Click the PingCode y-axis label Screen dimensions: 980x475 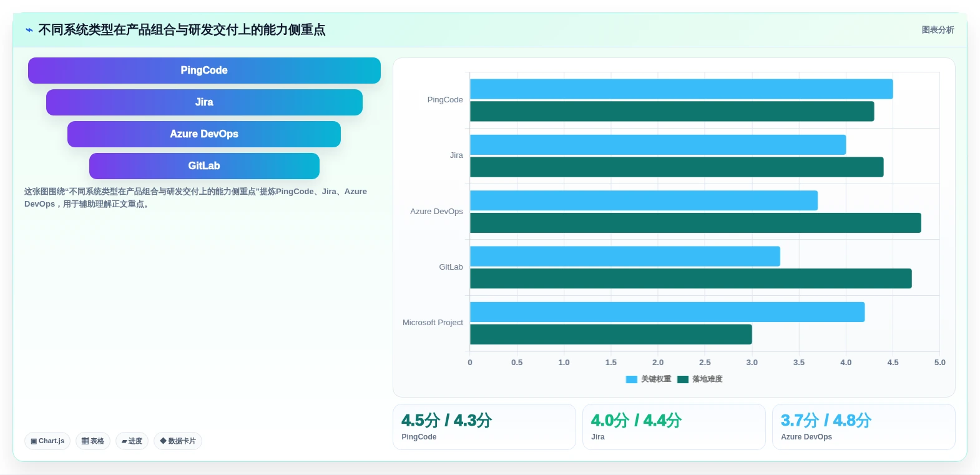pyautogui.click(x=445, y=100)
